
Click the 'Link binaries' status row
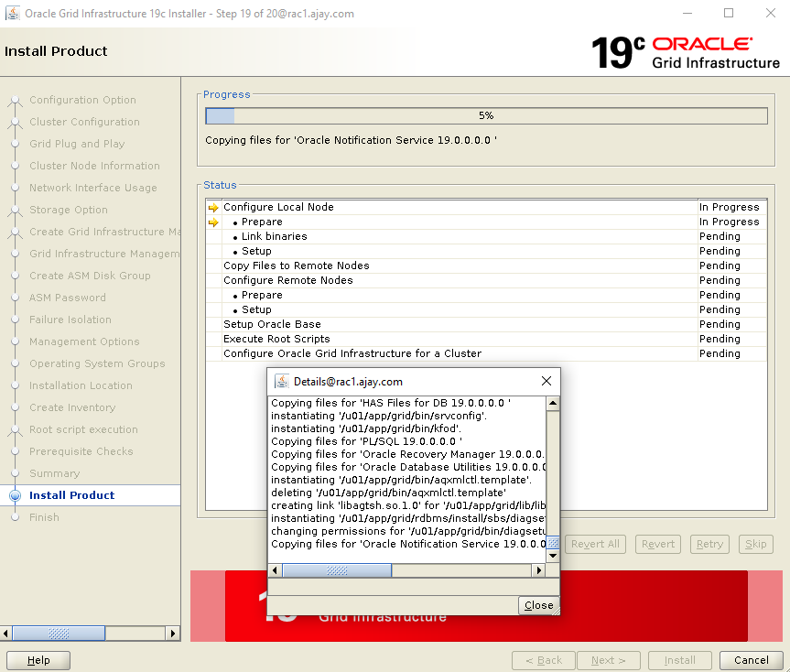(x=486, y=236)
